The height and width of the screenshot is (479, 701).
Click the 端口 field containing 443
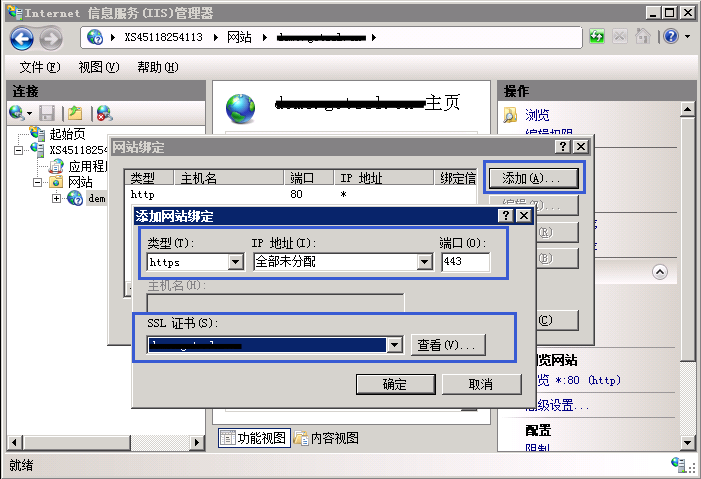tap(465, 262)
